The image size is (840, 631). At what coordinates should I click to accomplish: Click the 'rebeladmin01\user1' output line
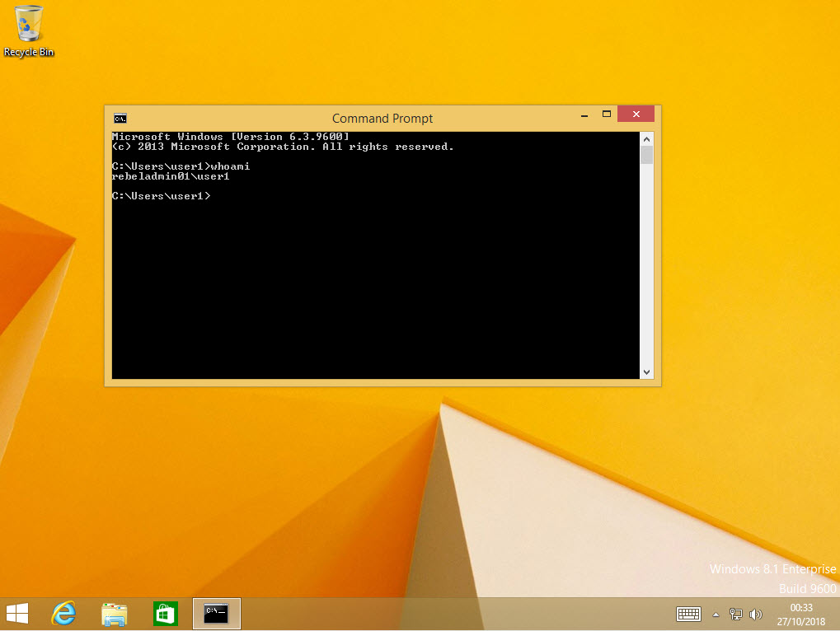pos(171,176)
